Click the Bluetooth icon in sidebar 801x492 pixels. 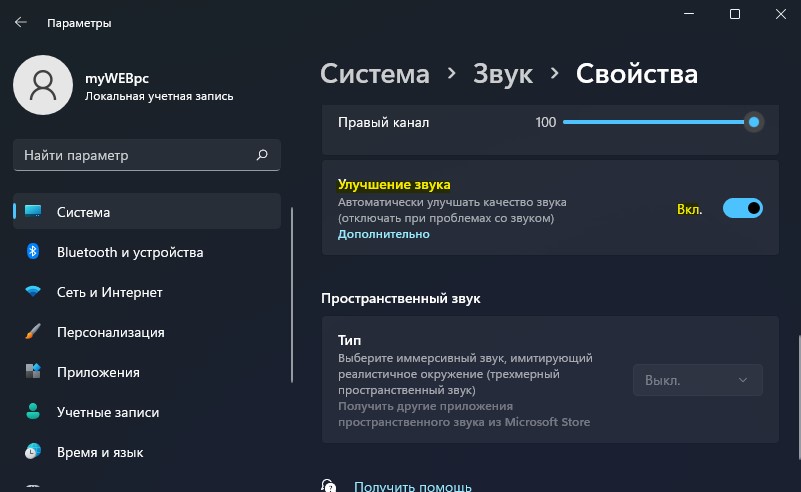pos(33,251)
